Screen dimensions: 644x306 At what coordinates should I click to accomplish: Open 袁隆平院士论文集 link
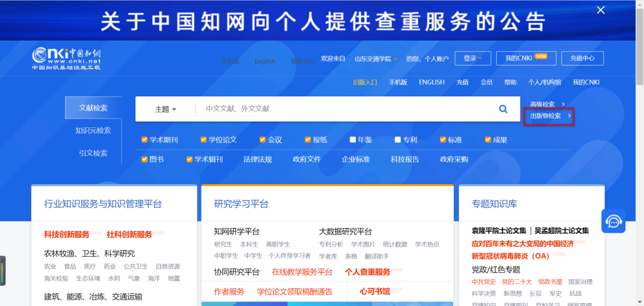[x=499, y=231]
